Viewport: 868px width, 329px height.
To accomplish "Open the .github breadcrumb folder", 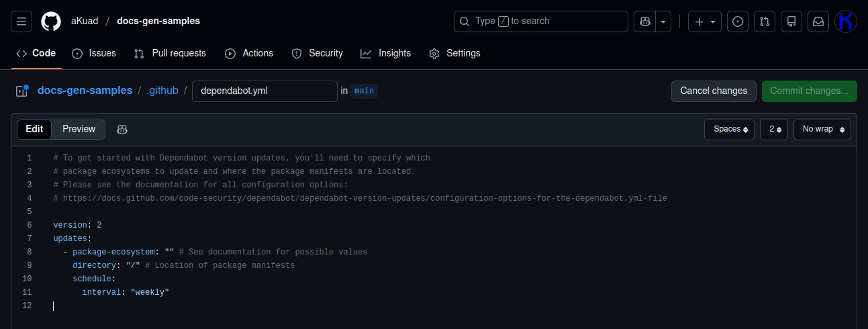I will click(x=162, y=91).
